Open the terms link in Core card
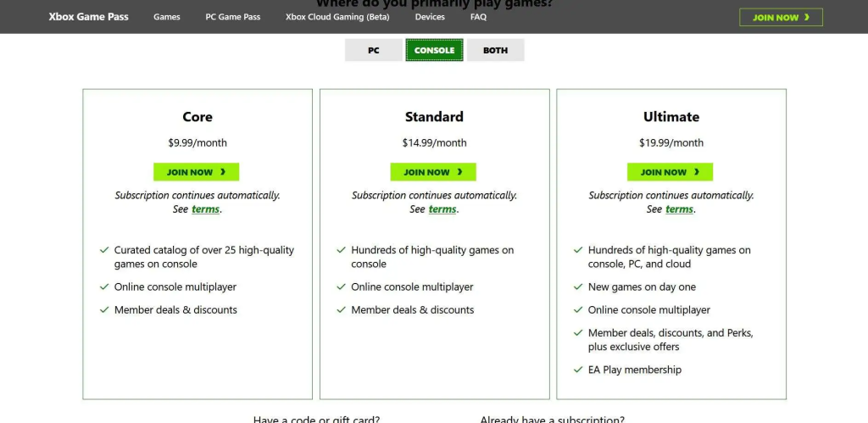Screen dimensions: 868x423 click(205, 209)
